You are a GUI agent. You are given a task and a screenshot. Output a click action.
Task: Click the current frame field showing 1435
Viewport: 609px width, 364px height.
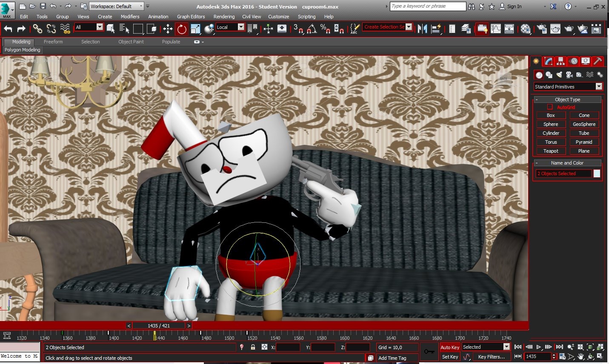coord(538,356)
